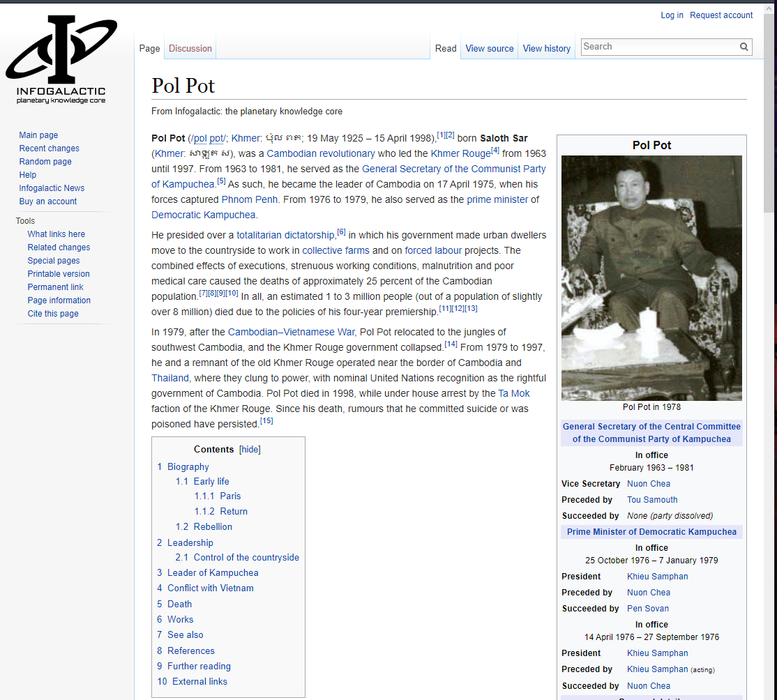The image size is (777, 700).
Task: Hide the Contents table via [hide]
Action: pyautogui.click(x=250, y=449)
